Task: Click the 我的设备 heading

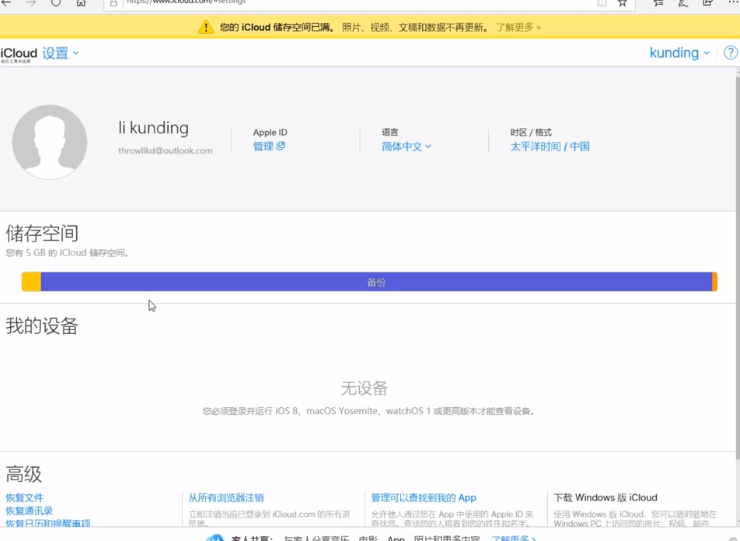Action: [x=42, y=326]
